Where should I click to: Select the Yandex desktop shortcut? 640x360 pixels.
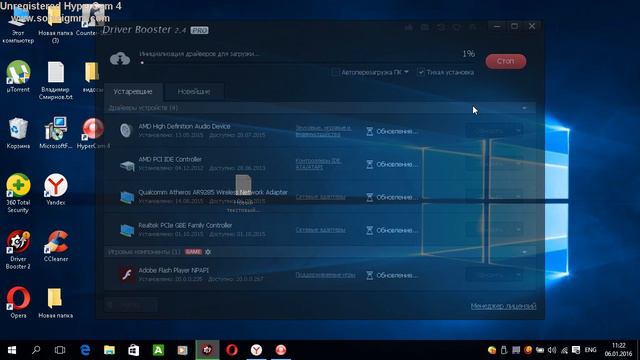(x=56, y=189)
